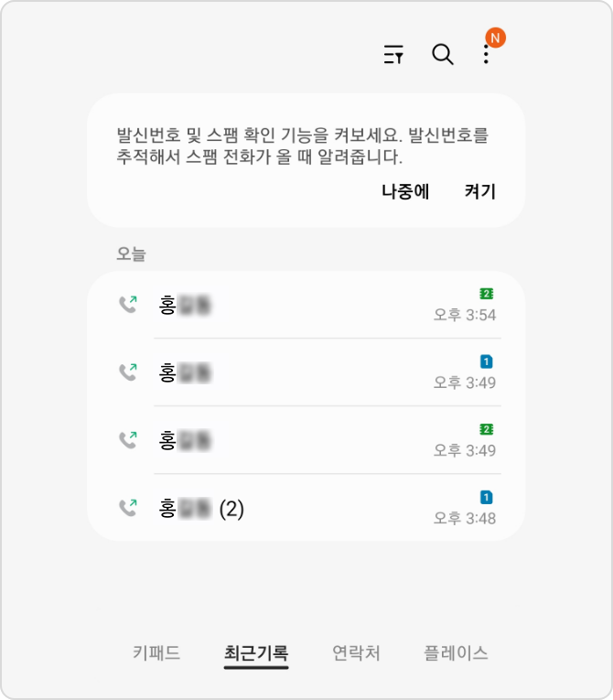Switch to the 키패드 tab

click(156, 653)
